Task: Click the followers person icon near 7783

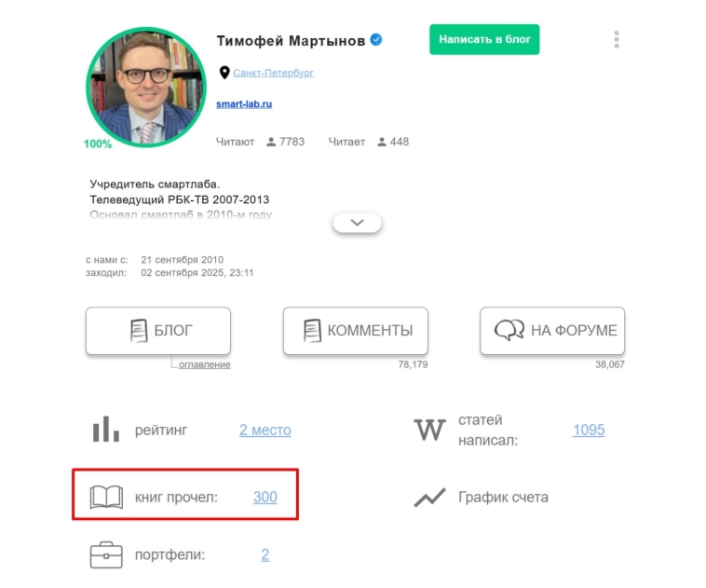Action: [x=271, y=142]
